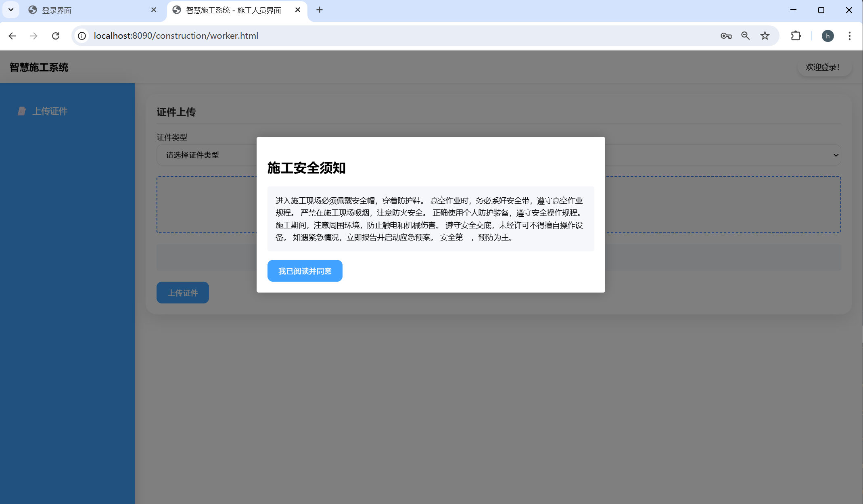Click the address bar URL
The height and width of the screenshot is (504, 863).
tap(176, 36)
